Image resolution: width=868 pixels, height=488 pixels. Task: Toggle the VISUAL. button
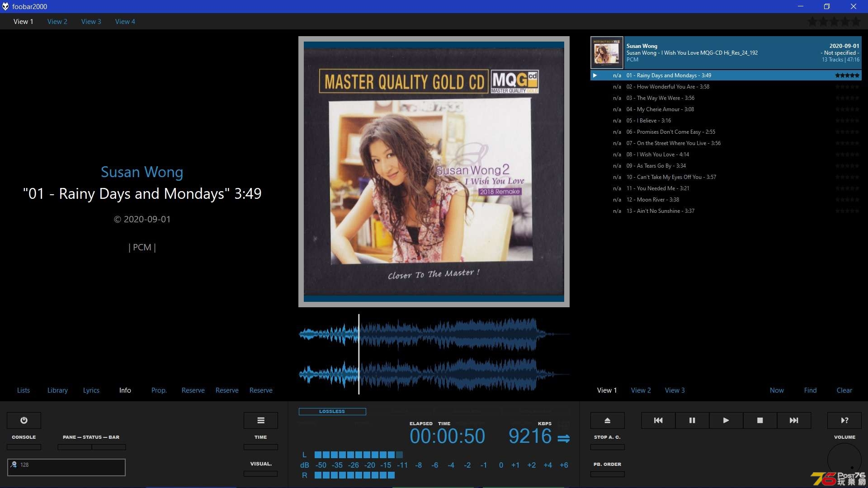pyautogui.click(x=261, y=474)
